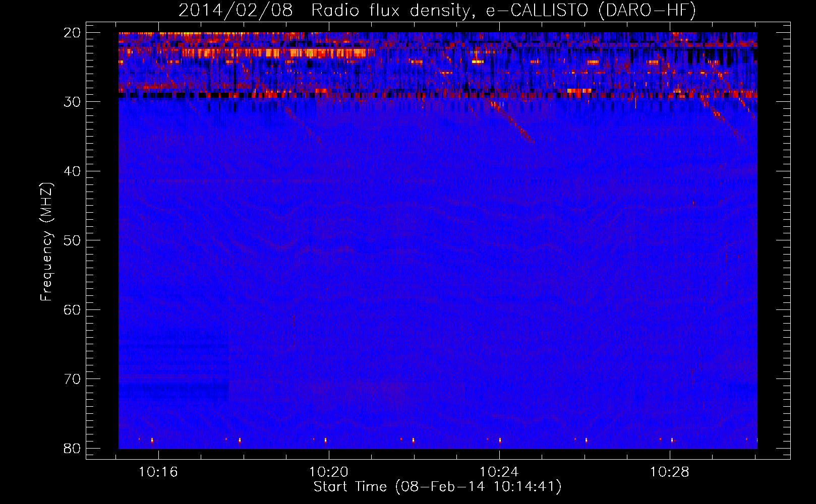Viewport: 816px width, 504px height.
Task: Click the '40' frequency tick label
Action: [72, 171]
